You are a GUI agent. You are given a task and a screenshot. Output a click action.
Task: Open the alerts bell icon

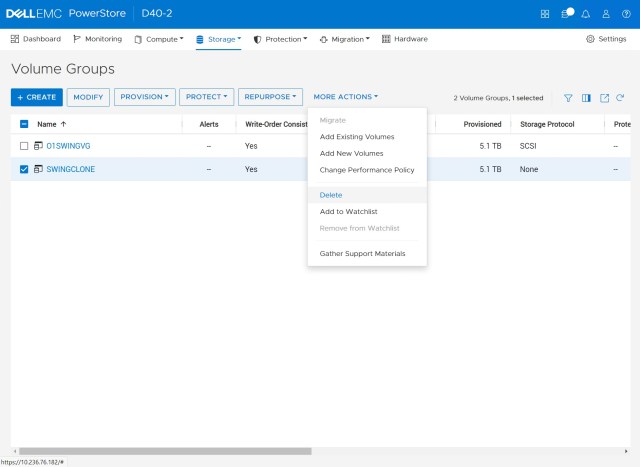(585, 14)
